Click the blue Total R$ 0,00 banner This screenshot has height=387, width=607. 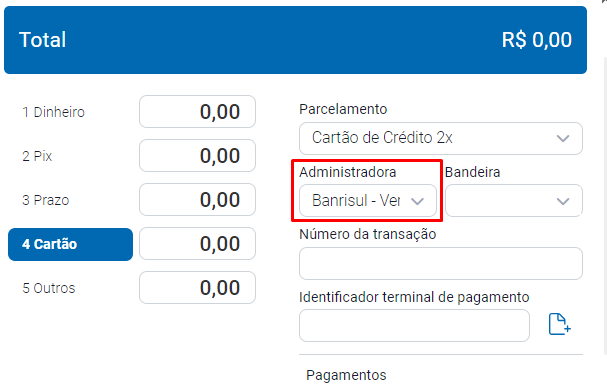pyautogui.click(x=295, y=40)
